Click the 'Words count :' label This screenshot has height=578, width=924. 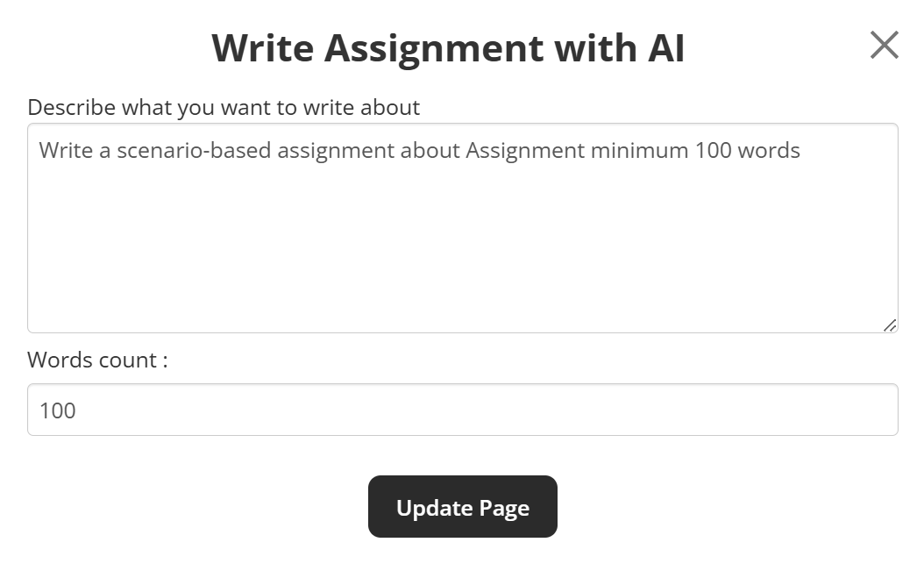pyautogui.click(x=97, y=360)
